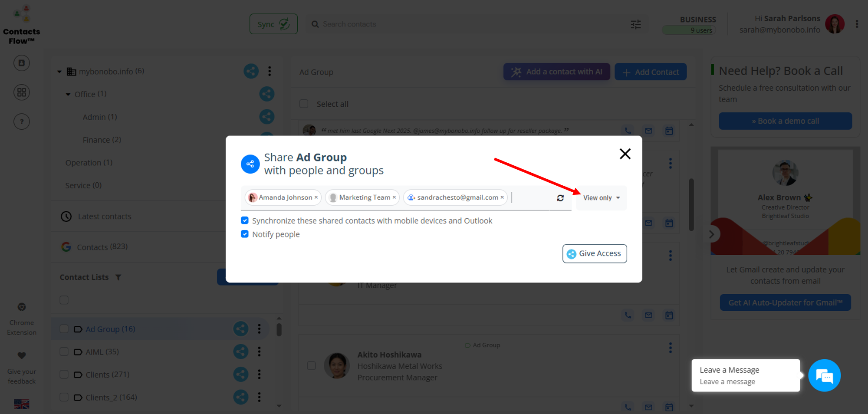Remove Amanda Johnson from recipients
The width and height of the screenshot is (868, 414).
click(x=316, y=197)
